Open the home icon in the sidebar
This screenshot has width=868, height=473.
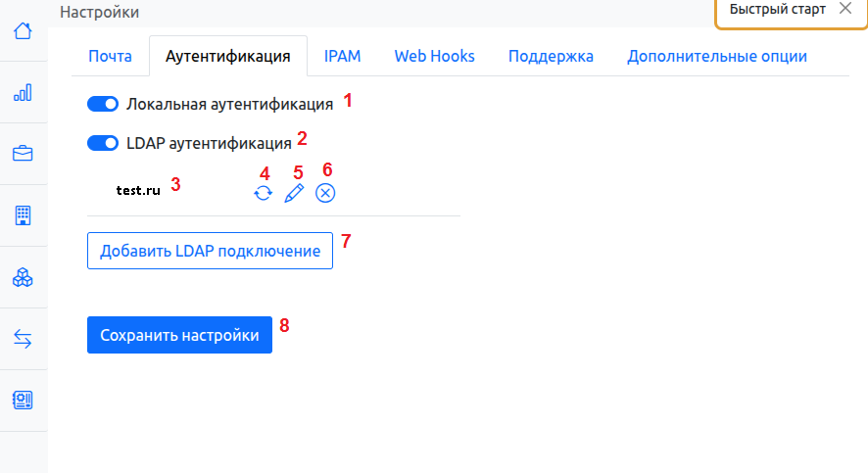23,30
